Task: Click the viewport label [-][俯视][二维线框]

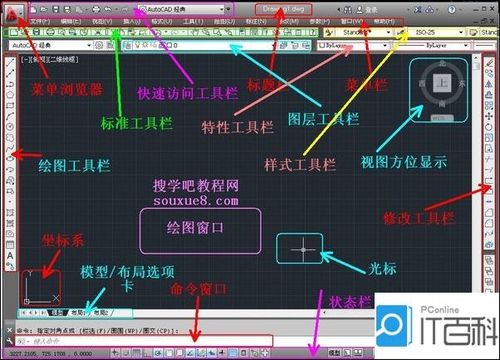Action: click(x=50, y=60)
